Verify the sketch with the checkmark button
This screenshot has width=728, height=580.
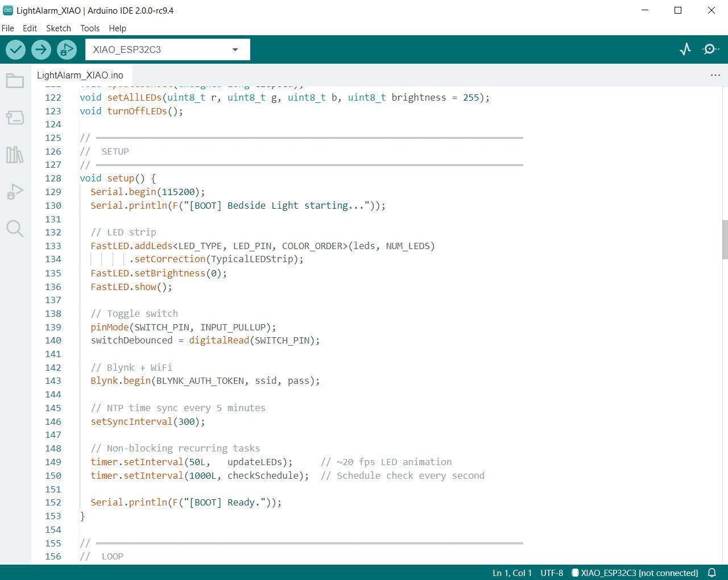[16, 49]
